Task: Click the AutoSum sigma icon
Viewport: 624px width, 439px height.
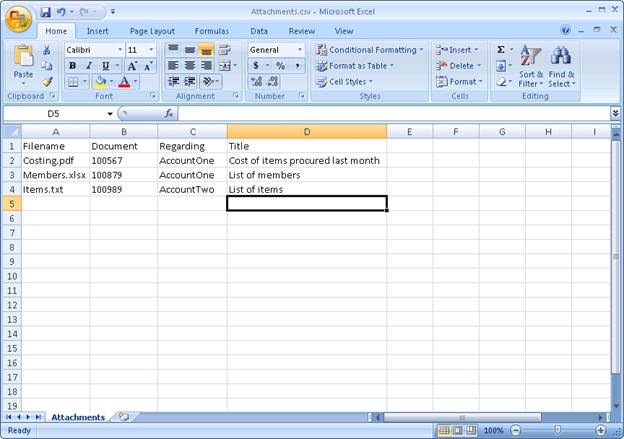Action: 501,49
